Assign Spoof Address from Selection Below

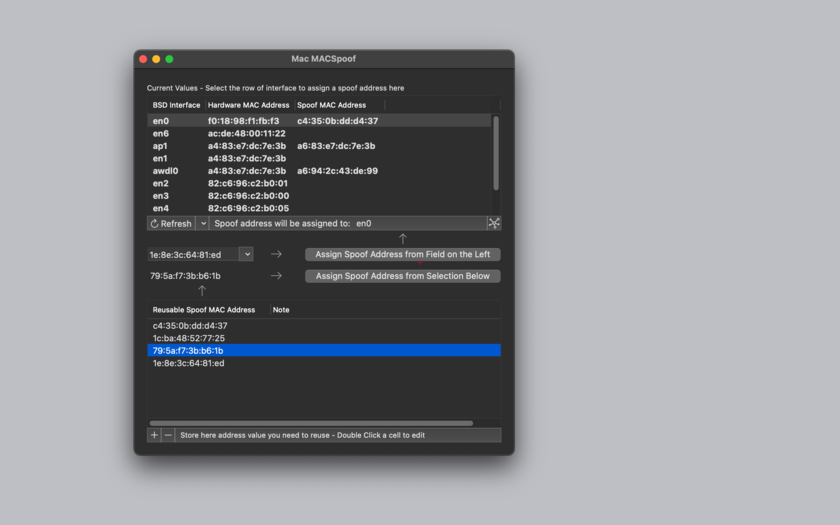402,276
